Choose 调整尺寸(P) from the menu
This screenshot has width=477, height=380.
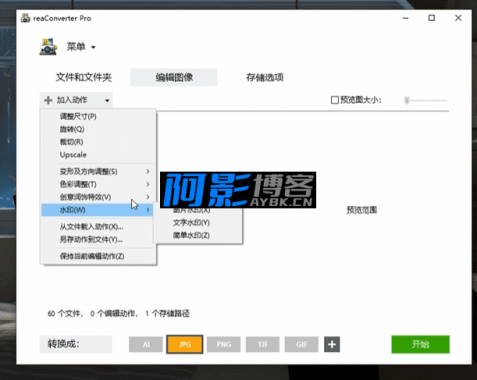coord(98,116)
